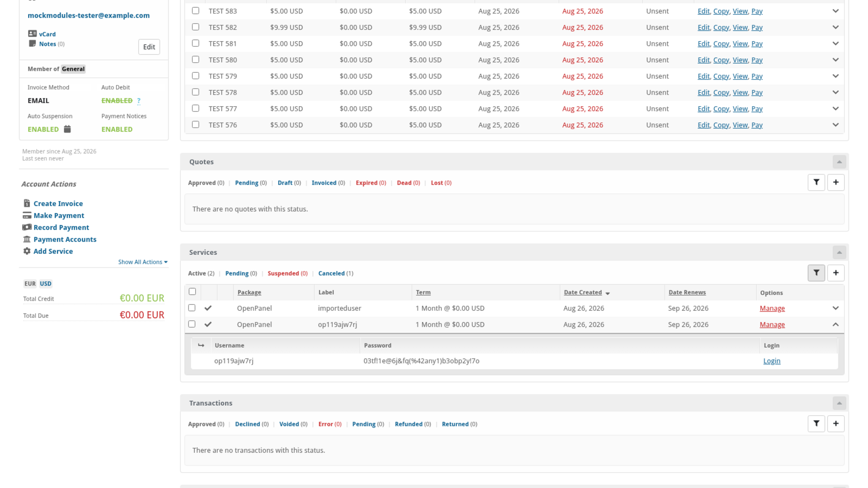The image size is (868, 488).
Task: Click Pay link for TEST 582
Action: point(757,27)
